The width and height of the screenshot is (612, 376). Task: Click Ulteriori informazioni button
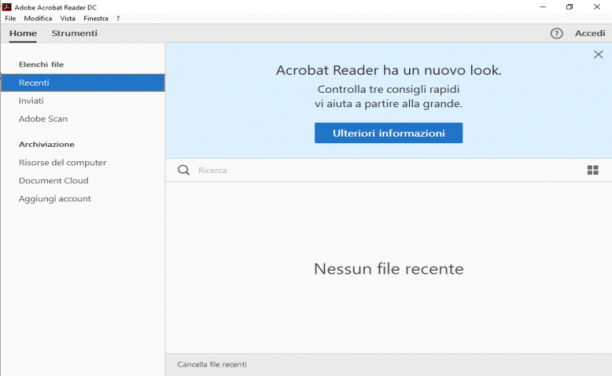point(388,133)
